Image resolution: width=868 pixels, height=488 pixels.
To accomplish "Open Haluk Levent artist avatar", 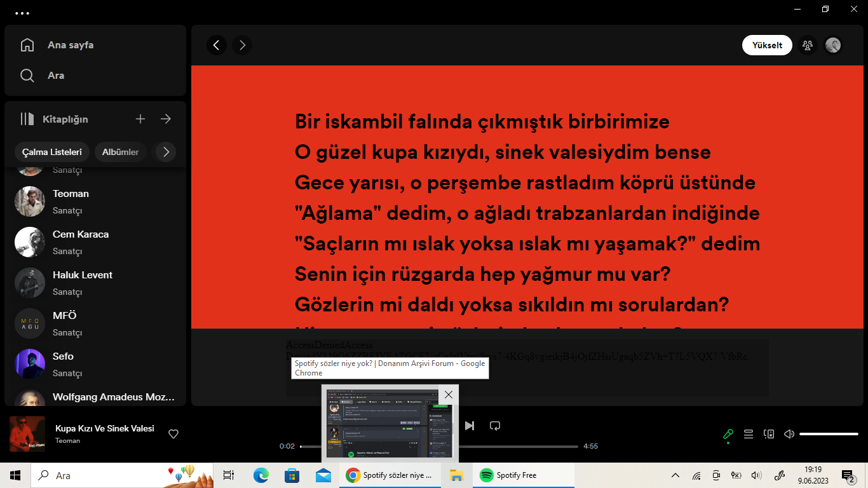I will tap(30, 283).
